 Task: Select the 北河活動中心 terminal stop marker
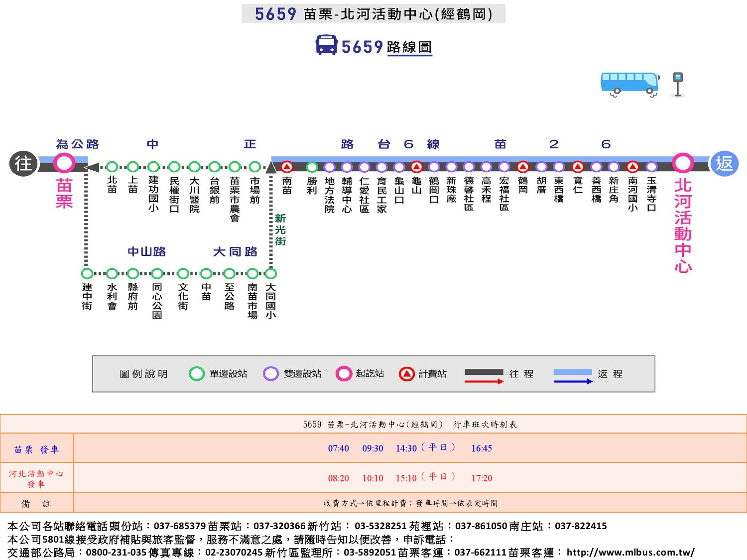click(x=682, y=163)
